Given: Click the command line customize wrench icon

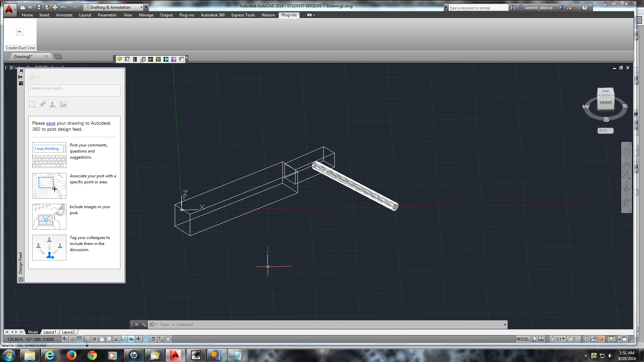Looking at the screenshot, I should [144, 324].
